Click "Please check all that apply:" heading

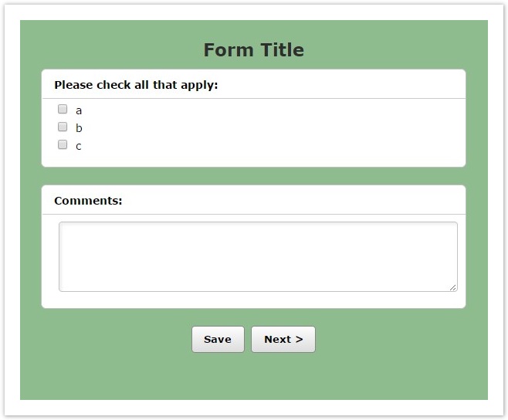pyautogui.click(x=136, y=85)
